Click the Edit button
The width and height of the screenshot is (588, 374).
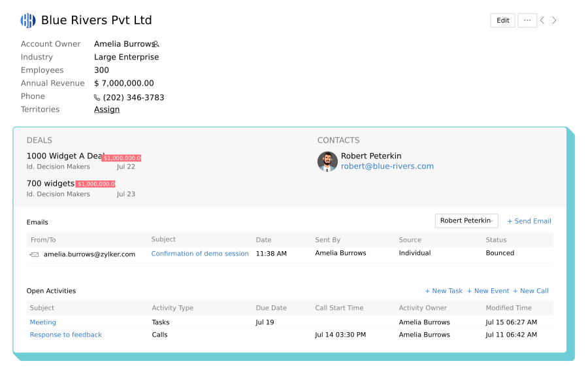pyautogui.click(x=502, y=20)
